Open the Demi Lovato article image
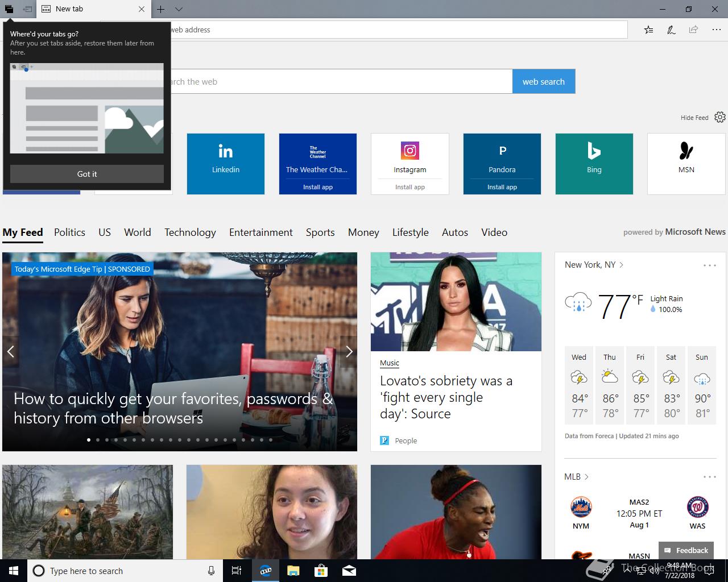728x582 pixels. coord(456,302)
